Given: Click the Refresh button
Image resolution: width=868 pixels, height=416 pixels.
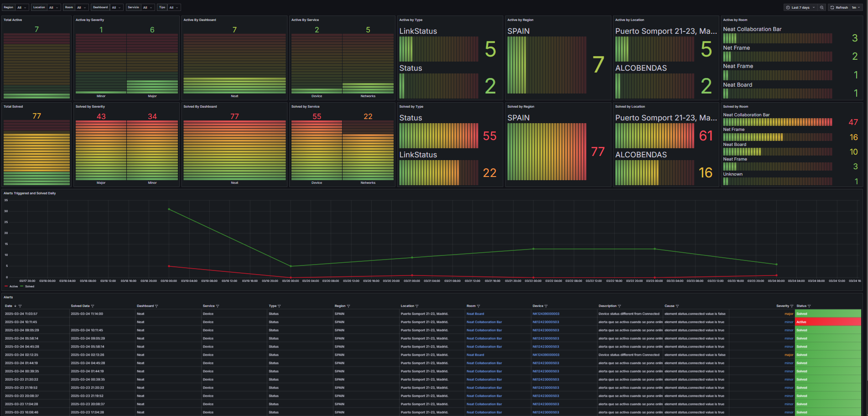Looking at the screenshot, I should [839, 7].
